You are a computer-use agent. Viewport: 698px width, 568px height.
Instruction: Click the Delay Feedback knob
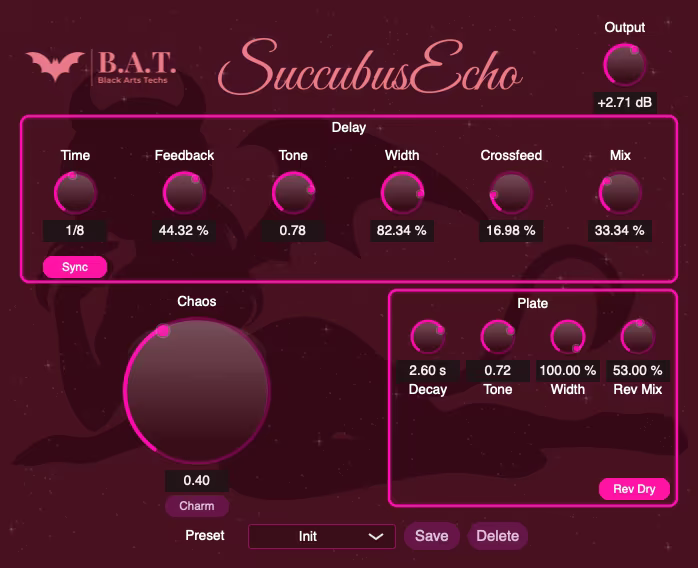pyautogui.click(x=184, y=192)
